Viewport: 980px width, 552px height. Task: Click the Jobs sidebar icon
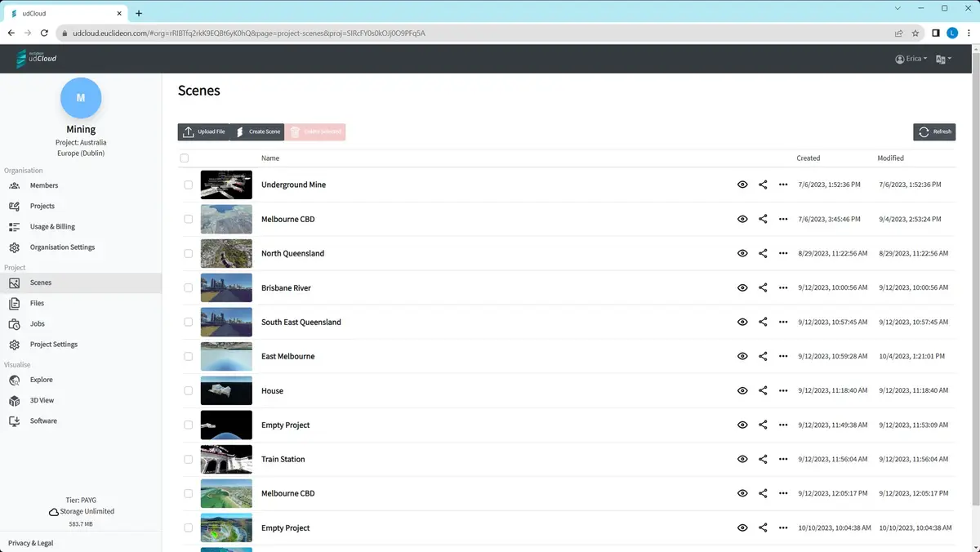tap(14, 323)
